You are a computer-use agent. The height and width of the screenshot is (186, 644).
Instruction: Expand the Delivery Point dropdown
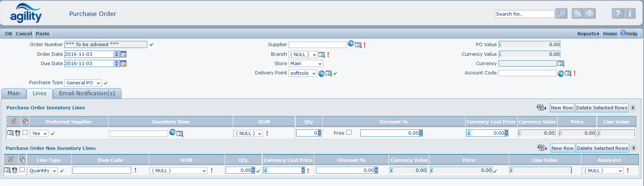pyautogui.click(x=303, y=73)
